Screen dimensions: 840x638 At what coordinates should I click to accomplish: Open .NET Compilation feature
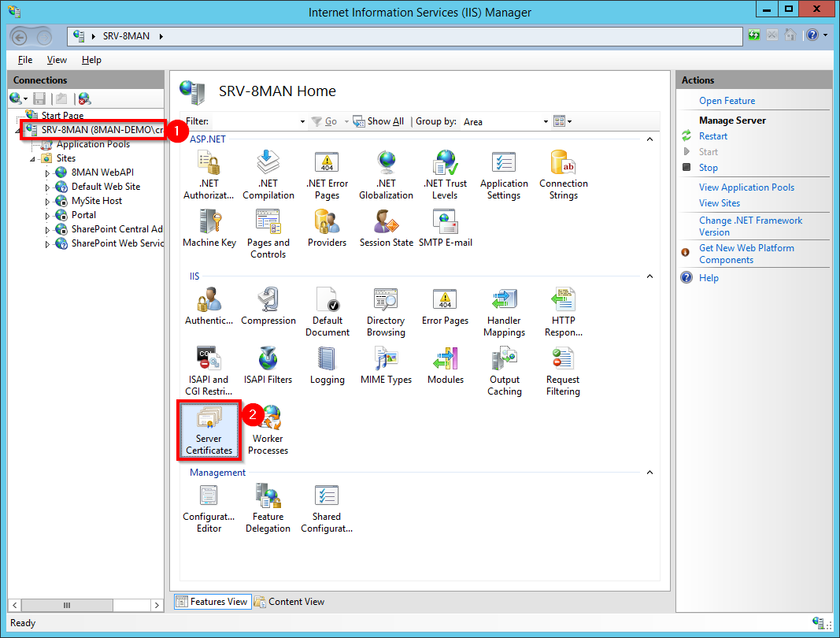(x=268, y=175)
